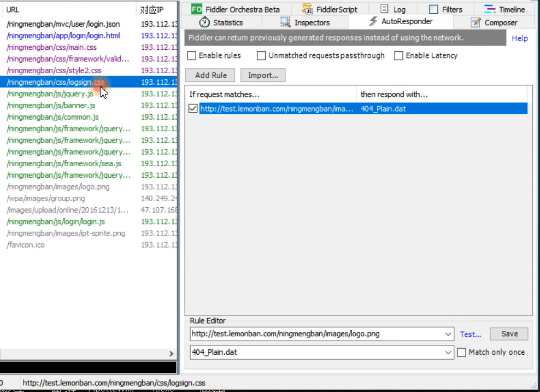
Task: Expand the 404_Plain.dat response dropdown
Action: click(x=448, y=352)
